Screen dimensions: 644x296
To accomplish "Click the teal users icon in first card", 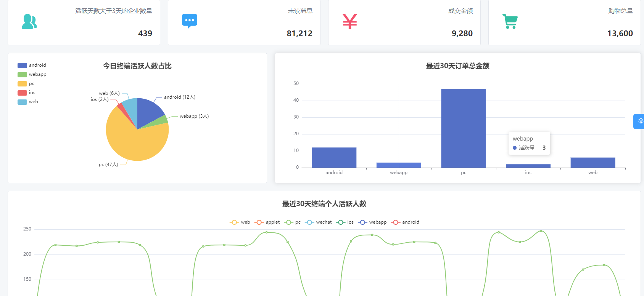I will click(29, 21).
